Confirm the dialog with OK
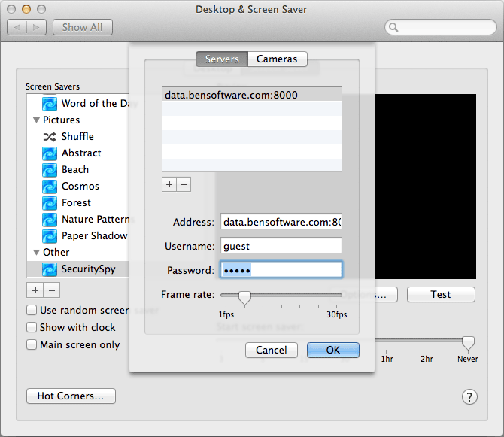504x437 pixels. (333, 350)
